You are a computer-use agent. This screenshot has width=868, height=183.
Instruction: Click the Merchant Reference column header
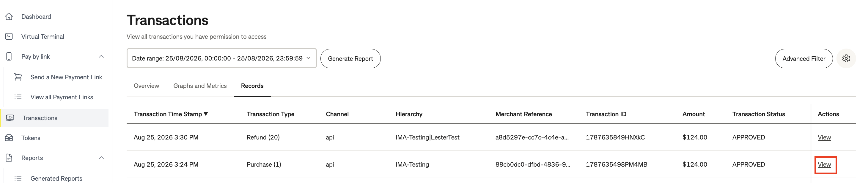(x=524, y=114)
